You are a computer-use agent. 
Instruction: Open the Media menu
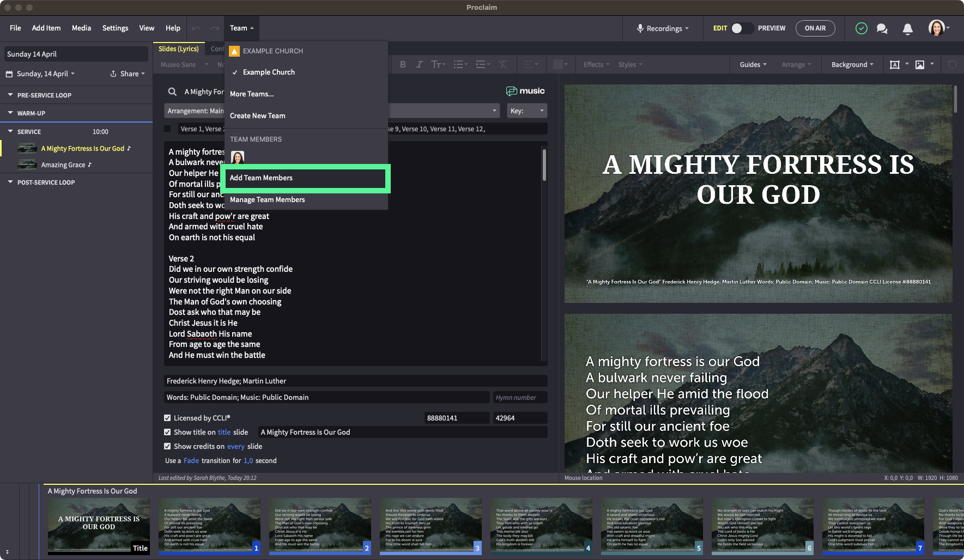(81, 28)
